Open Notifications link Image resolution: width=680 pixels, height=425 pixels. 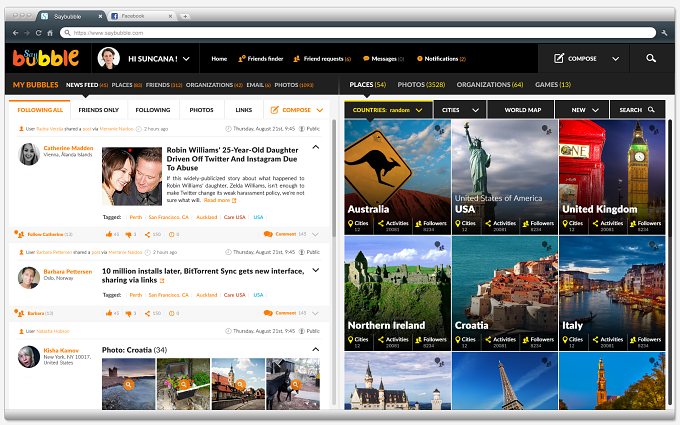[441, 59]
